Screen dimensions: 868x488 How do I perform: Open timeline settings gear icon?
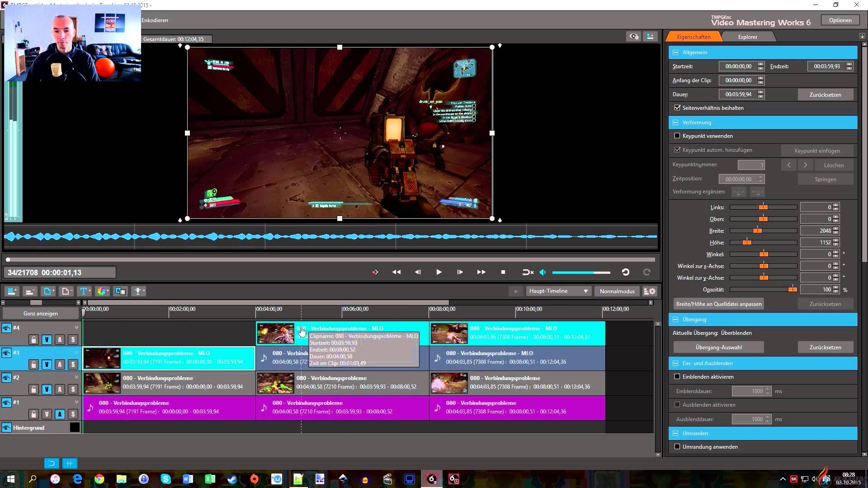[x=650, y=291]
